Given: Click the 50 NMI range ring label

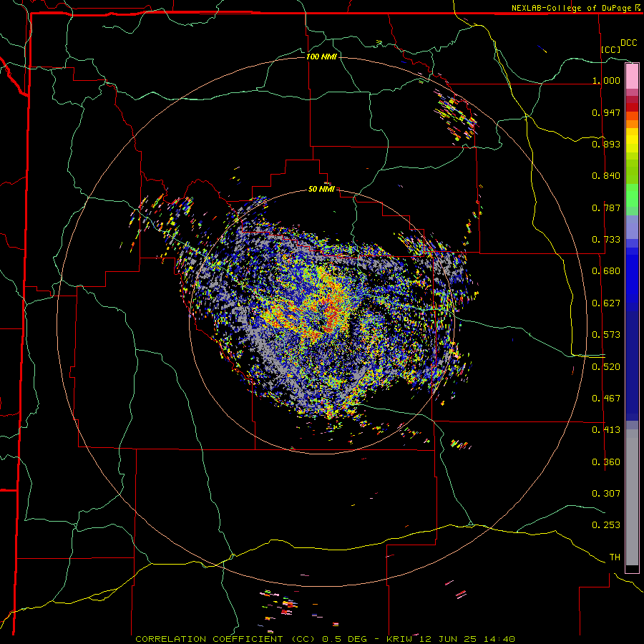Looking at the screenshot, I should click(321, 189).
